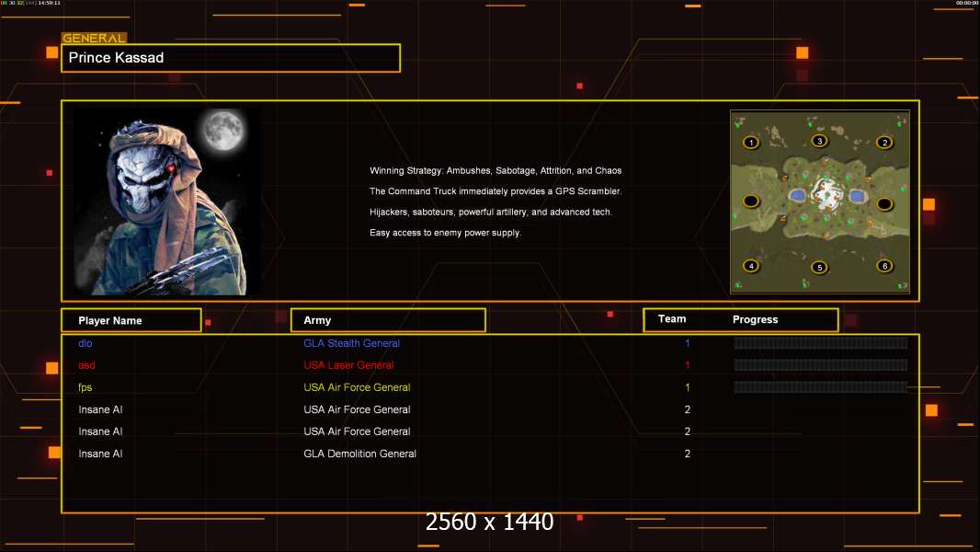
Task: Click start position 1 on the map
Action: (x=750, y=143)
